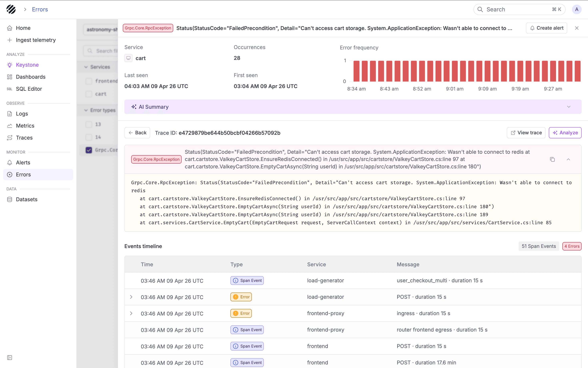Toggle the cart service checkbox
588x368 pixels.
pos(89,94)
